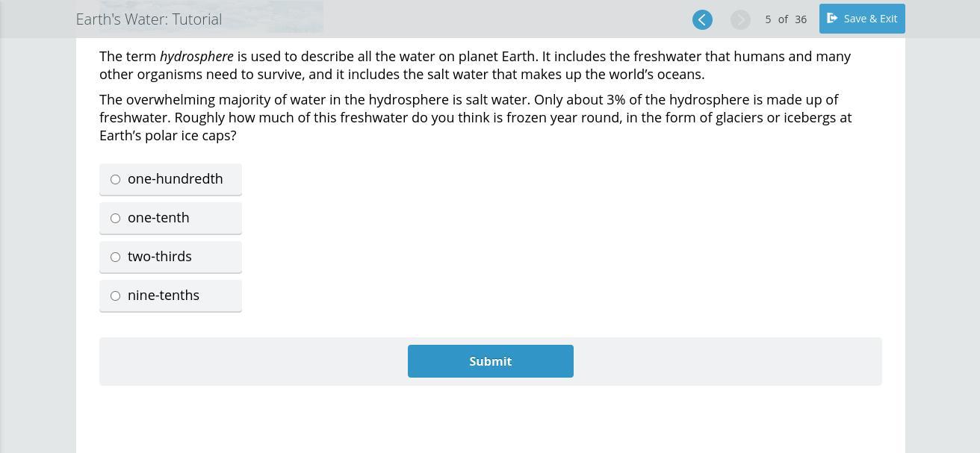Click the "two-thirds" answer label

click(160, 257)
